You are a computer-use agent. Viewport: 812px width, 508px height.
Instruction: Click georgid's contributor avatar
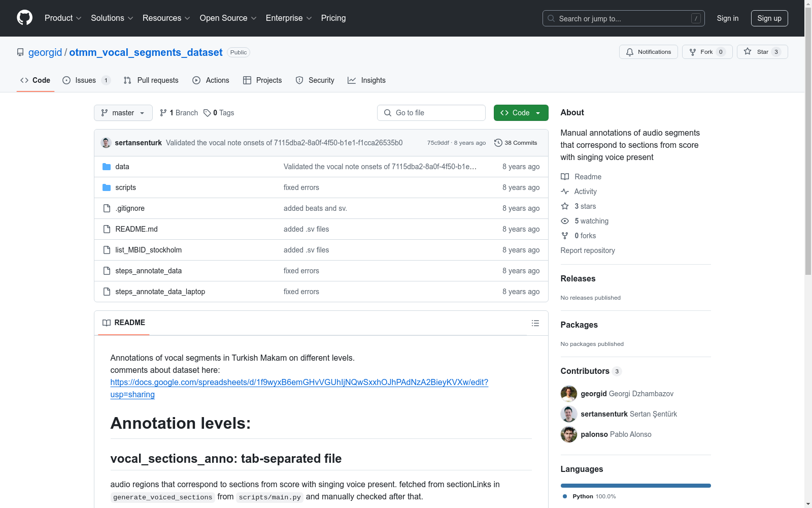569,394
